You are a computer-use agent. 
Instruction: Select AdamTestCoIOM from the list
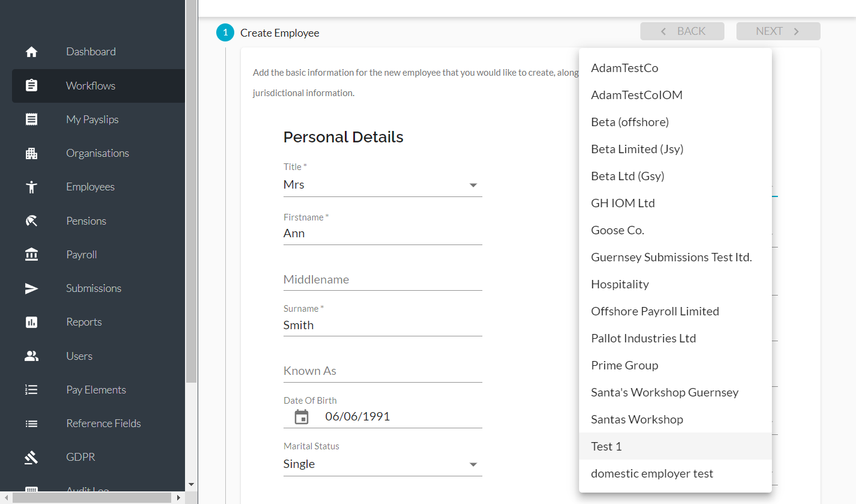point(675,95)
